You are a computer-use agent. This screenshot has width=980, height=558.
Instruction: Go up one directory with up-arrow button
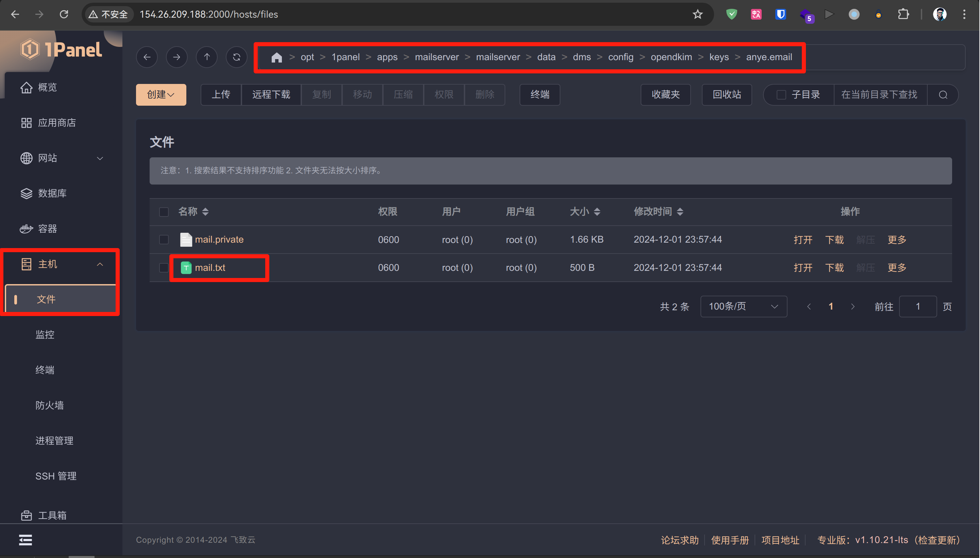coord(207,57)
